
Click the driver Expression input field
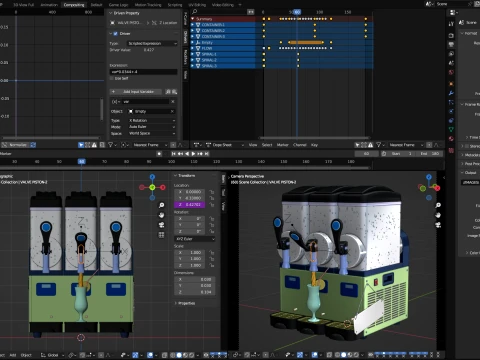[144, 72]
